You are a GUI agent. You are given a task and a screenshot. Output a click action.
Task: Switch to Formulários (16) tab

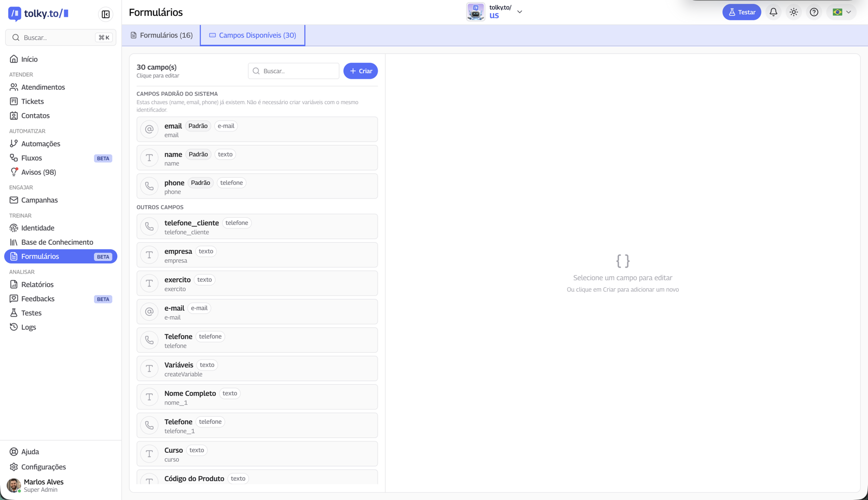coord(161,35)
